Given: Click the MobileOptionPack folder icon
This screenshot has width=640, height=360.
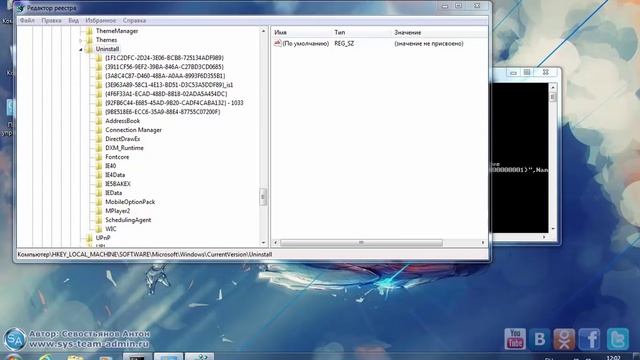Looking at the screenshot, I should tap(99, 202).
